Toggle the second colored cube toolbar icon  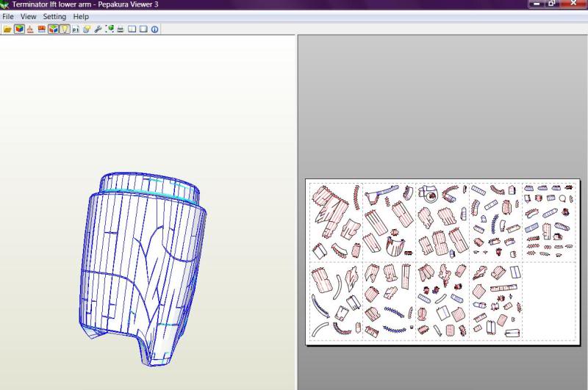pos(53,29)
